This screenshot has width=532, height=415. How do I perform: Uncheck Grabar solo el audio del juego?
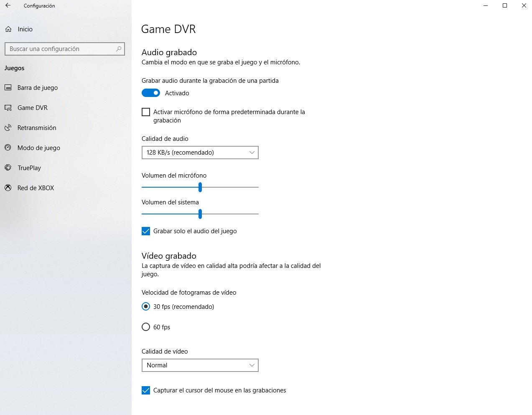click(x=146, y=231)
